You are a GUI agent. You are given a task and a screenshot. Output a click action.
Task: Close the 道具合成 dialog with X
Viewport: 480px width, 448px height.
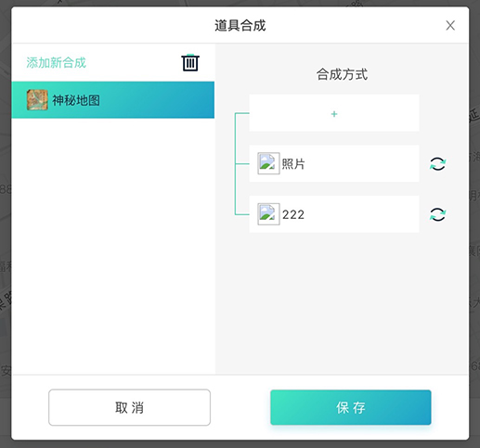(x=450, y=25)
